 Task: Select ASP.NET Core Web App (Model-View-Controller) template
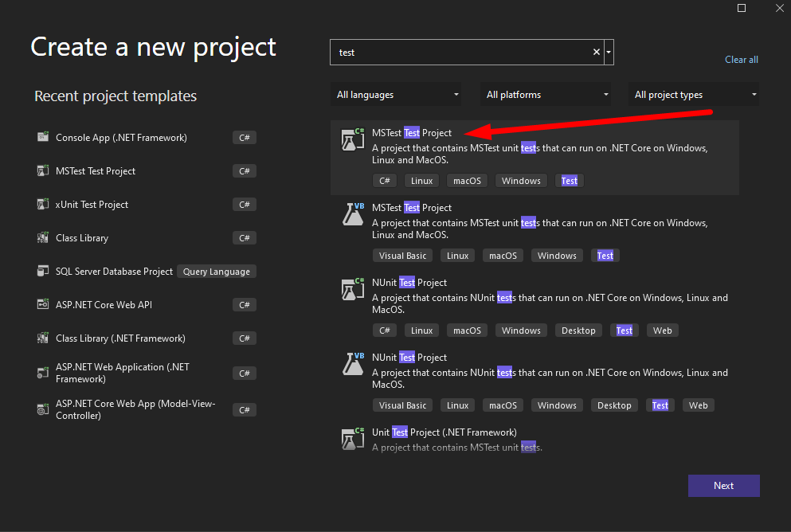[135, 409]
